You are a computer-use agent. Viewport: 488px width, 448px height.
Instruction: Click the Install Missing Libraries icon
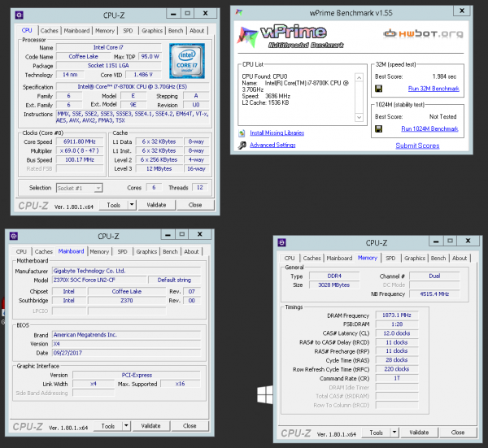click(x=242, y=133)
